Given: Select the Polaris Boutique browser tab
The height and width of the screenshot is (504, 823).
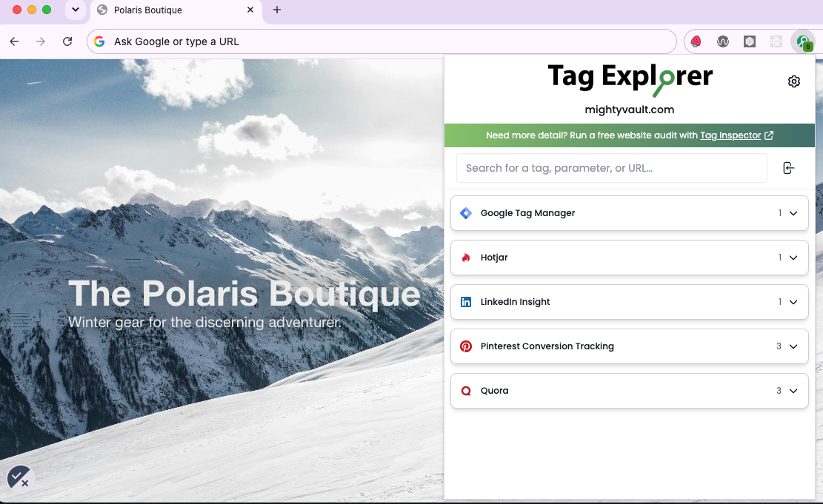Looking at the screenshot, I should click(176, 10).
